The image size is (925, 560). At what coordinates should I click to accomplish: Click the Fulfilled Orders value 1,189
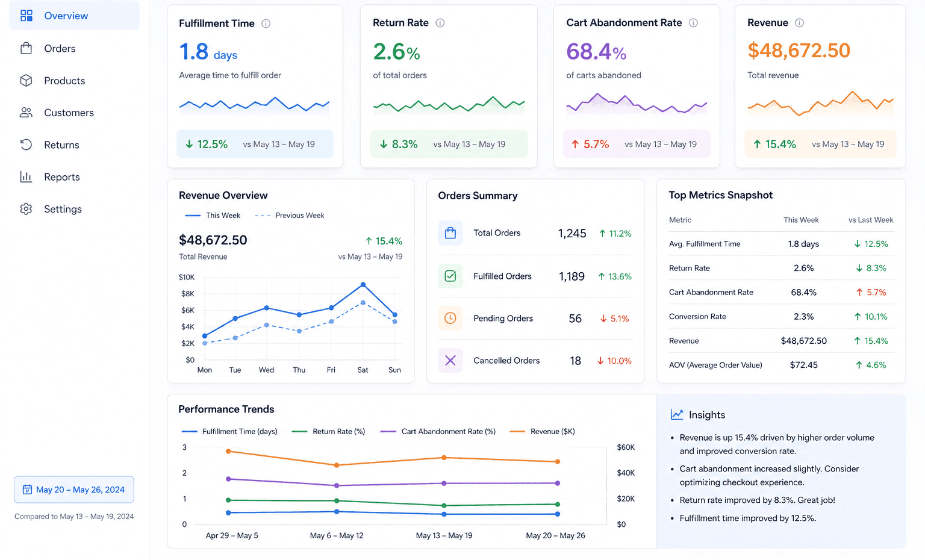pos(572,276)
